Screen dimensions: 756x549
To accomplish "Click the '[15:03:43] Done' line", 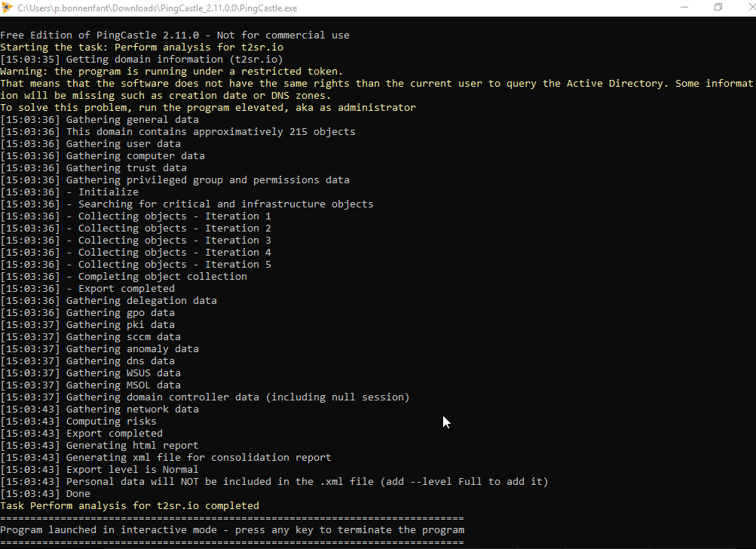I will point(45,493).
